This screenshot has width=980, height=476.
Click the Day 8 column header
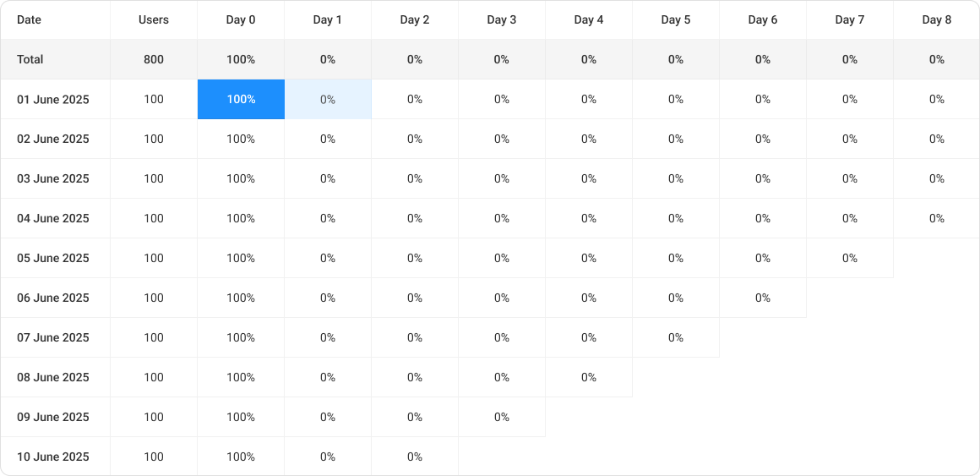tap(936, 19)
